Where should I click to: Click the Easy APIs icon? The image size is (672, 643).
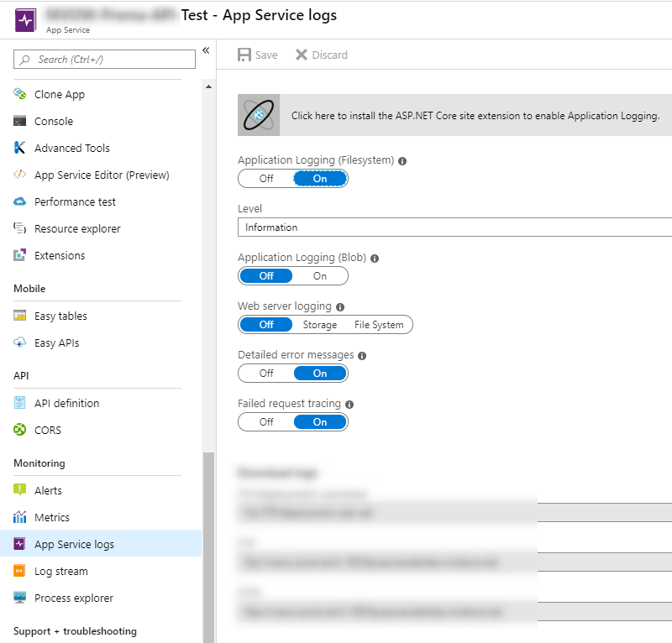click(x=19, y=342)
